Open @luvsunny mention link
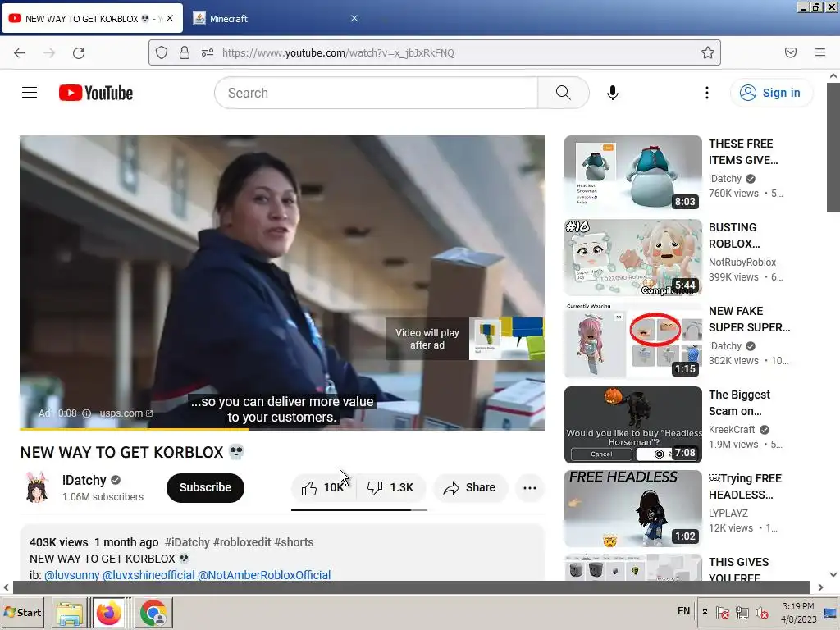The image size is (840, 630). point(72,575)
